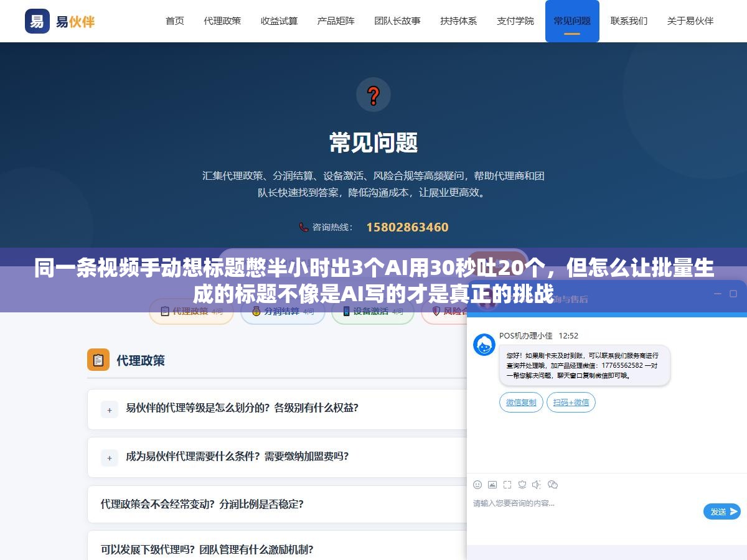Click the 扫码+微信 button in chat

click(571, 403)
